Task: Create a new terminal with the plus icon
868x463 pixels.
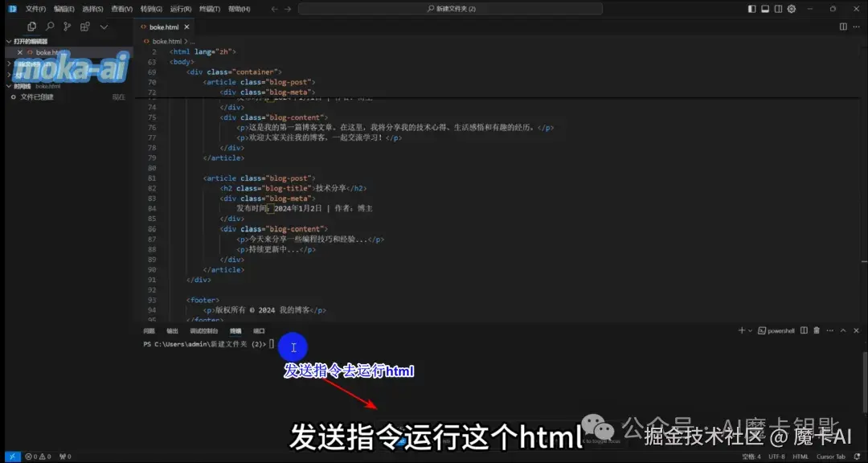Action: (x=742, y=330)
